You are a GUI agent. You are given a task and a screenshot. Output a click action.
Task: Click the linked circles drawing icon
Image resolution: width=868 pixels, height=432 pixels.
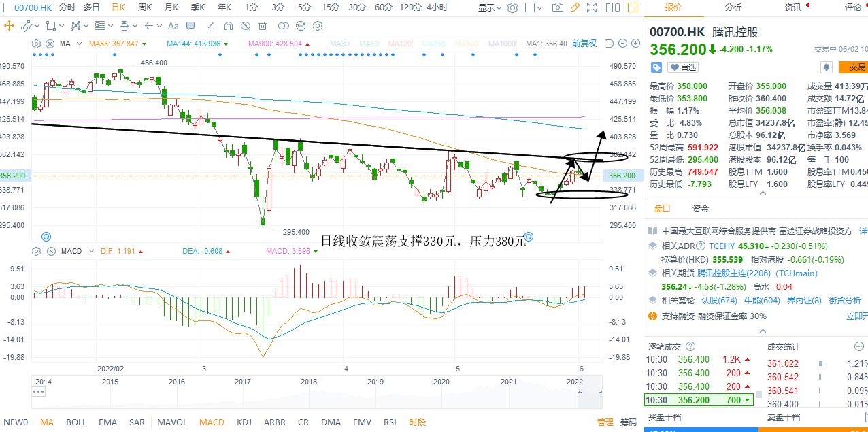pyautogui.click(x=284, y=26)
